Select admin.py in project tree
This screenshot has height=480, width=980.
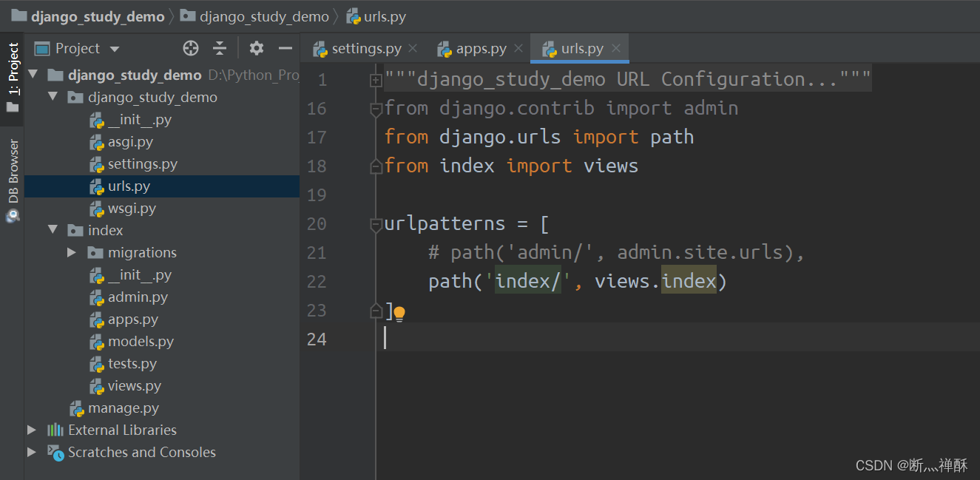[138, 297]
